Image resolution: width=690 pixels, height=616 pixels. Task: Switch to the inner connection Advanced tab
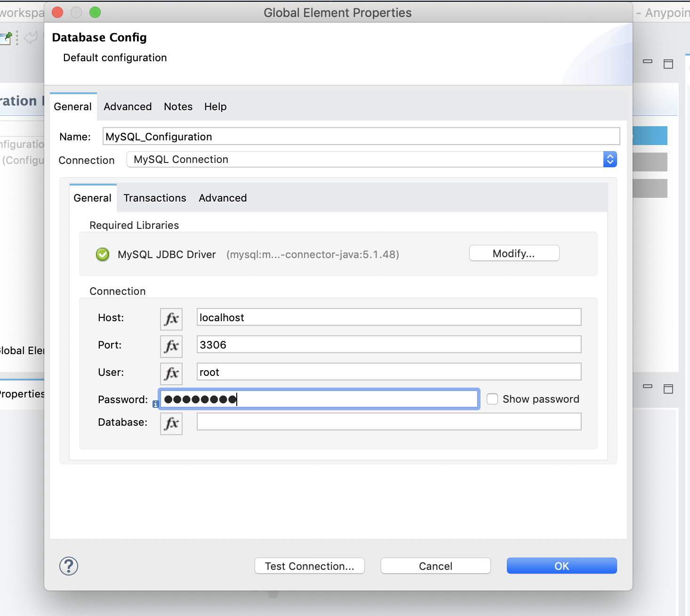[x=223, y=198]
